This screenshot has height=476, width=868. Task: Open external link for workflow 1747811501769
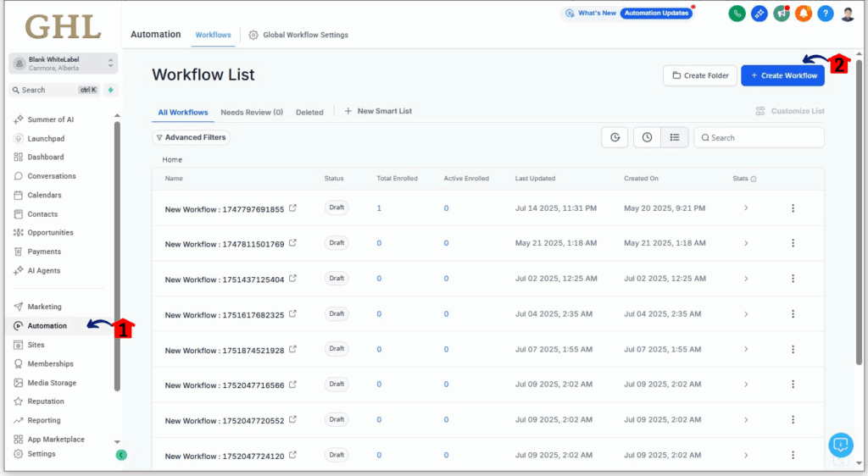pos(292,243)
